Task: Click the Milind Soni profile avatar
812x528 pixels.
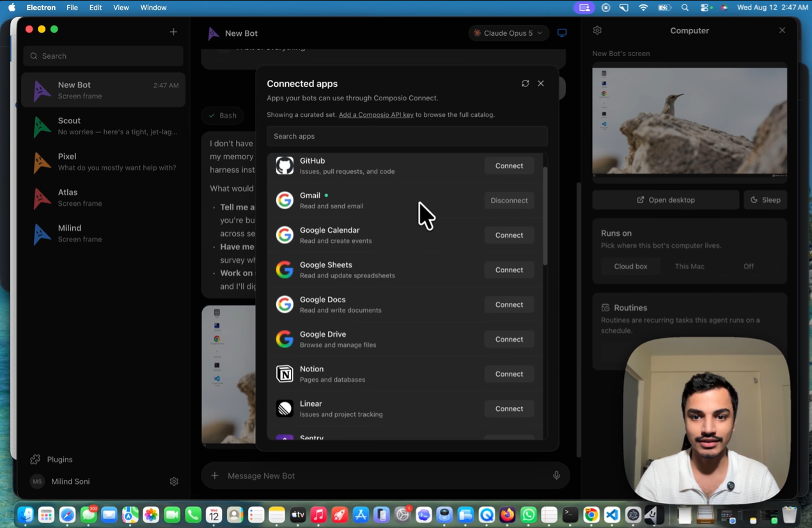Action: 37,481
